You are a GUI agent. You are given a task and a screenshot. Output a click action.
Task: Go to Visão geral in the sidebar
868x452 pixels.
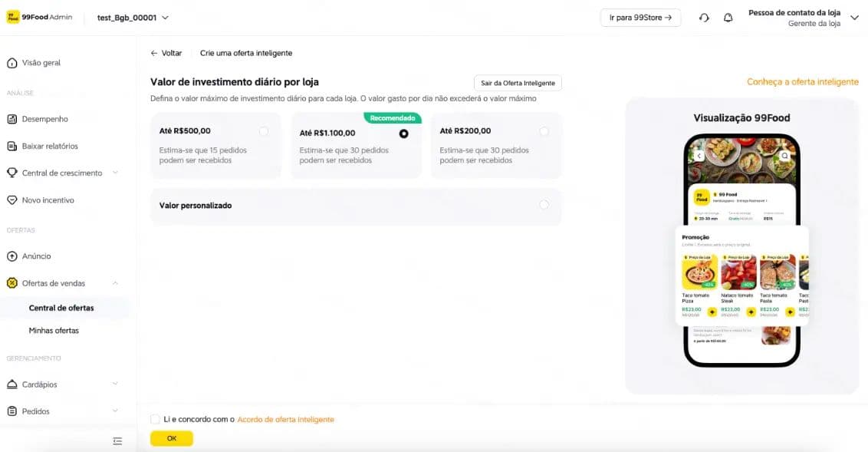[x=41, y=63]
